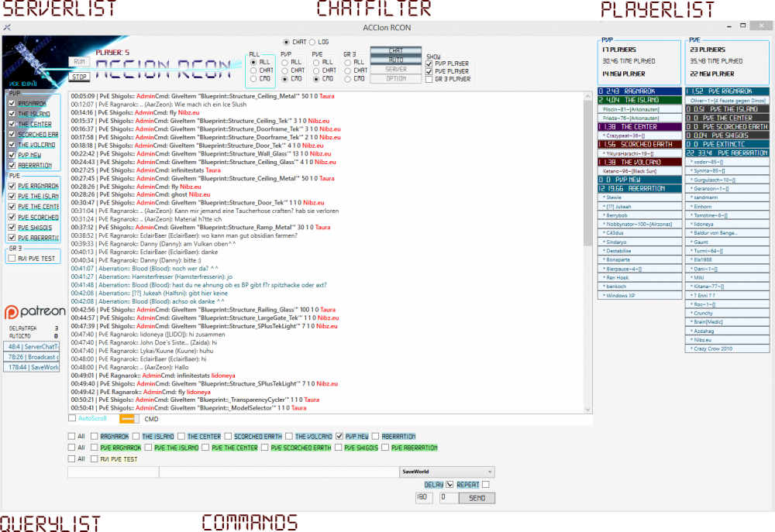Open the Patreon logo link

click(35, 311)
